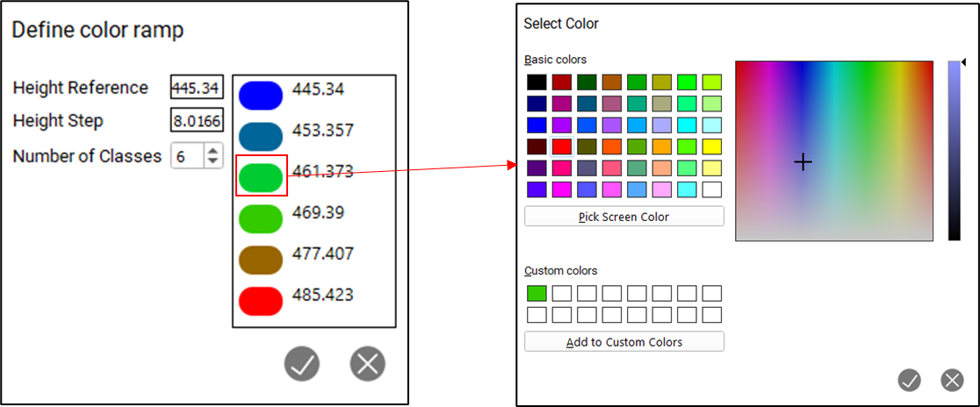The height and width of the screenshot is (407, 980).
Task: Decrease Number of Classes with down arrow
Action: (213, 161)
